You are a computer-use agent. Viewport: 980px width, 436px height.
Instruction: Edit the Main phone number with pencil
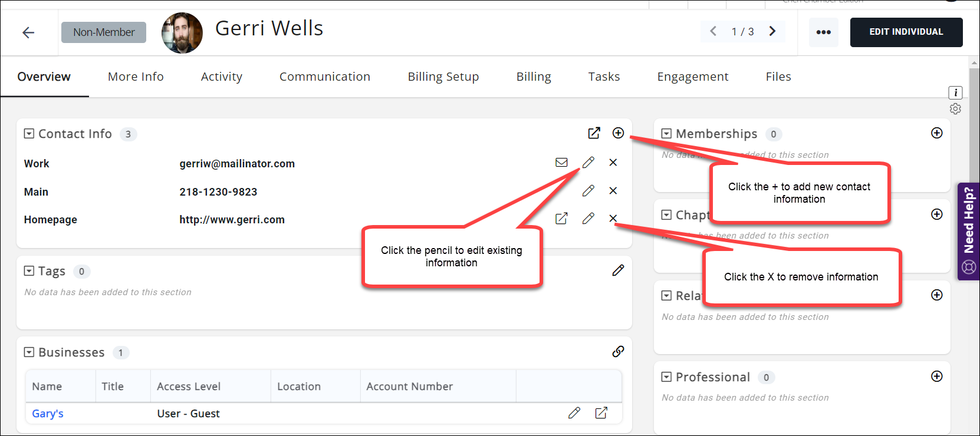click(588, 191)
